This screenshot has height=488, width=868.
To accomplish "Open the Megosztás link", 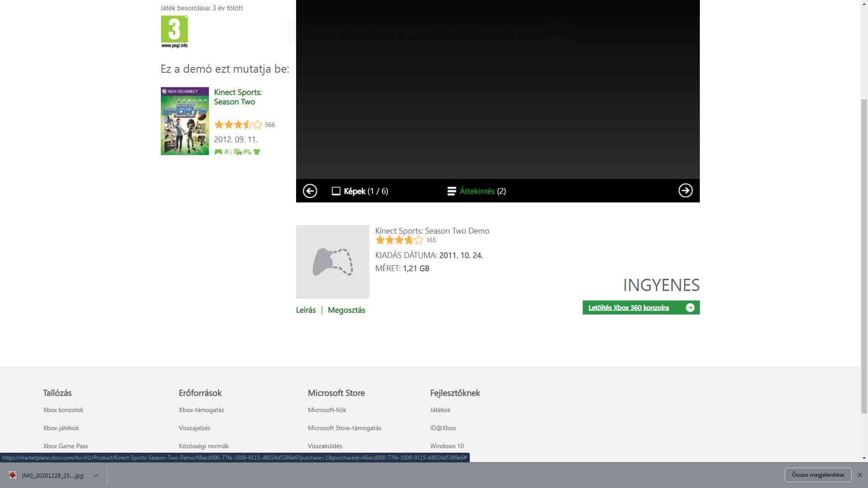I will click(x=346, y=310).
